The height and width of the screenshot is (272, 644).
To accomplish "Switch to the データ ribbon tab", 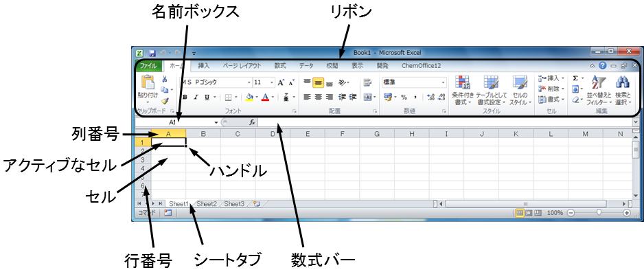I will (x=306, y=65).
